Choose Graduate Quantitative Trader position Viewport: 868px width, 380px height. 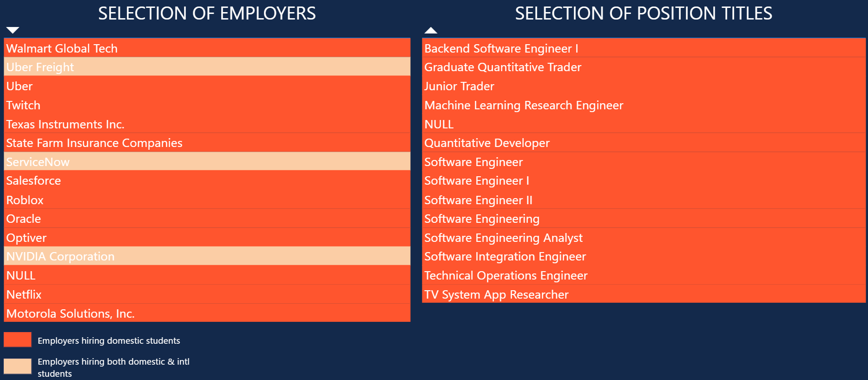(644, 67)
